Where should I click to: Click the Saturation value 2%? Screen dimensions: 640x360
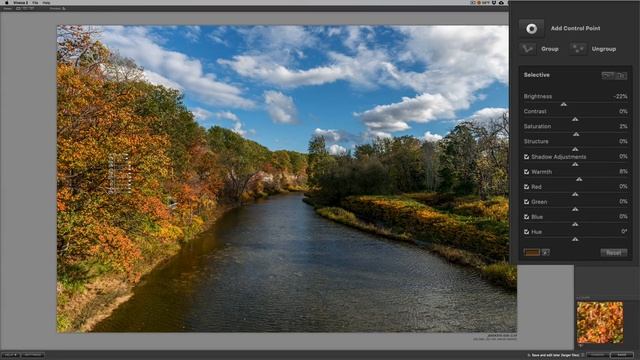[623, 126]
